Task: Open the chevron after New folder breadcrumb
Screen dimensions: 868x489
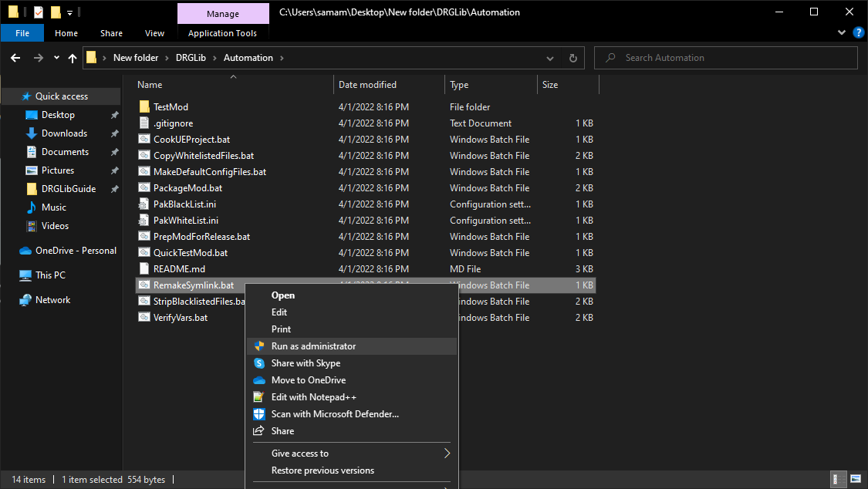Action: (167, 58)
